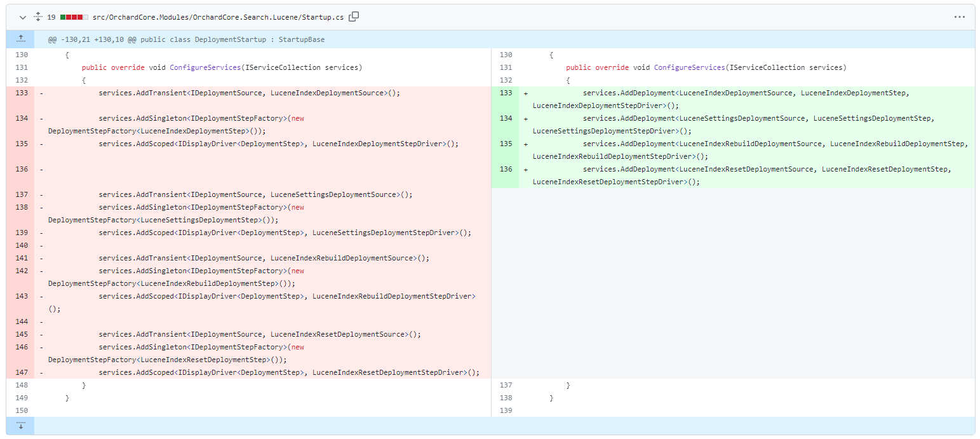
Task: Click ConfigureServices method in right pane
Action: pyautogui.click(x=690, y=67)
